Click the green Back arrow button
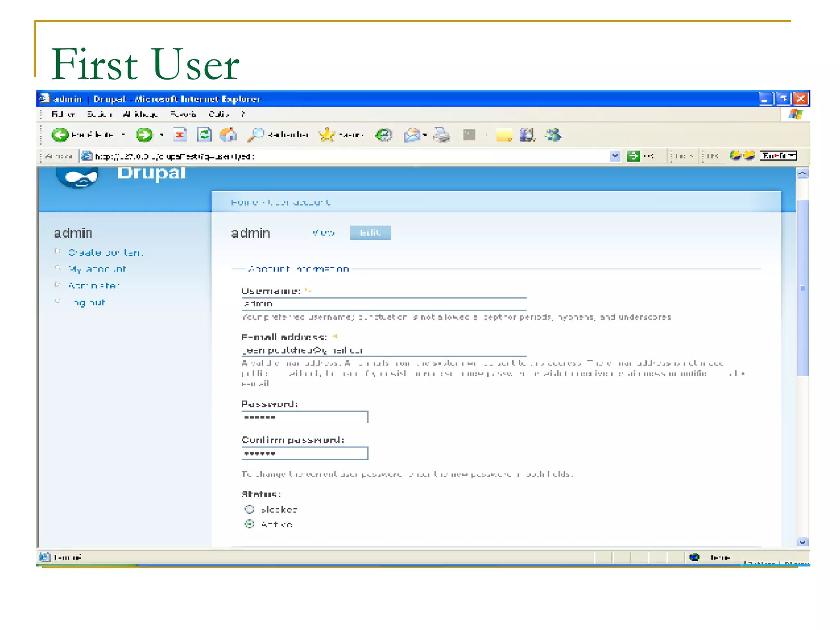840x630 pixels. click(x=60, y=135)
